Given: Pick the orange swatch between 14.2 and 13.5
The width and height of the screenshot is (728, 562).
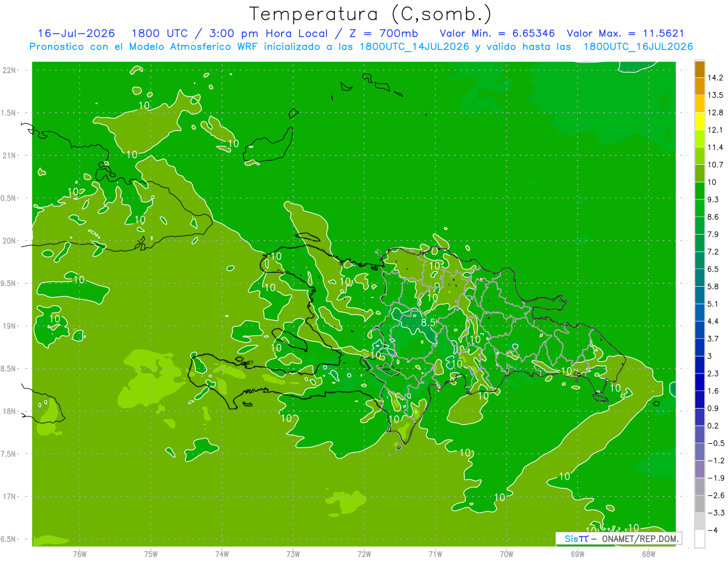Looking at the screenshot, I should pyautogui.click(x=699, y=87).
